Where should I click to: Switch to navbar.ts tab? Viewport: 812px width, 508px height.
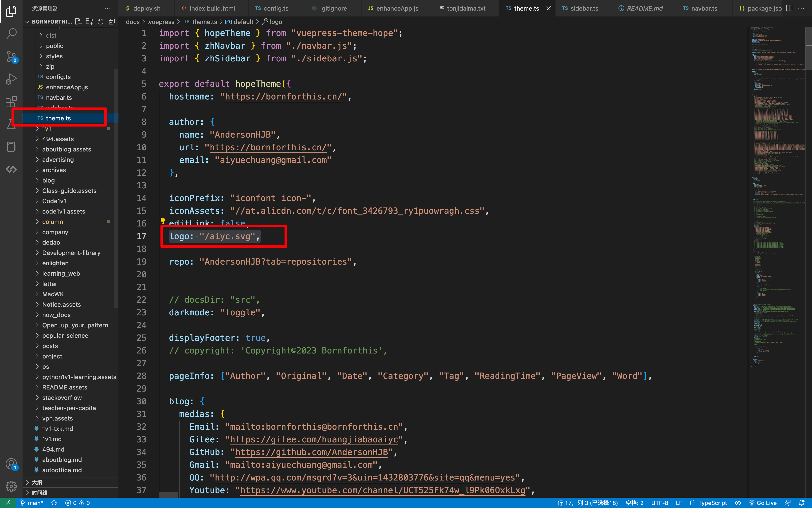click(x=704, y=8)
